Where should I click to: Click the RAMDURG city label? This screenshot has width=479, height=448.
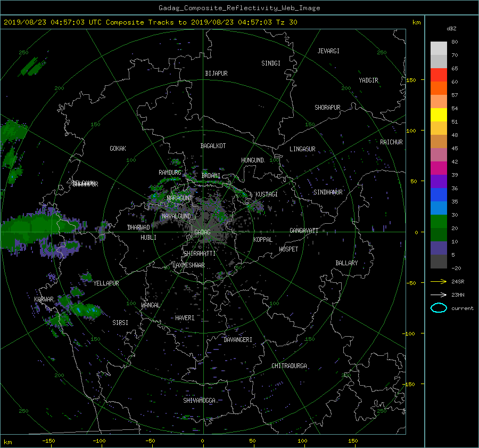coord(170,173)
